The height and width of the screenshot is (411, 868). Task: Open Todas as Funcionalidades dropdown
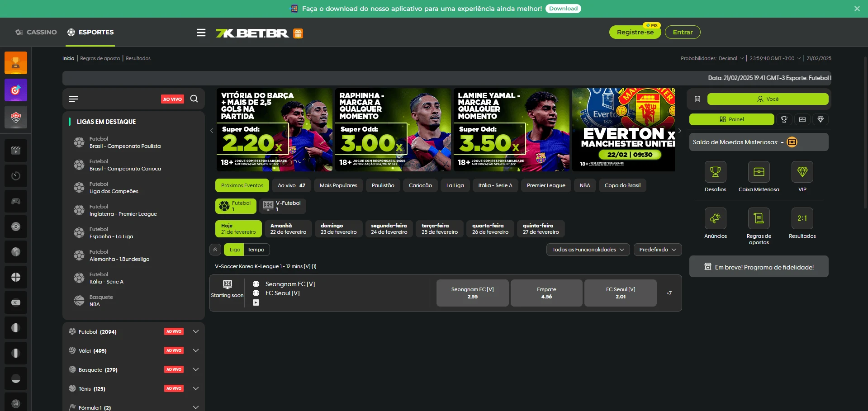tap(588, 250)
